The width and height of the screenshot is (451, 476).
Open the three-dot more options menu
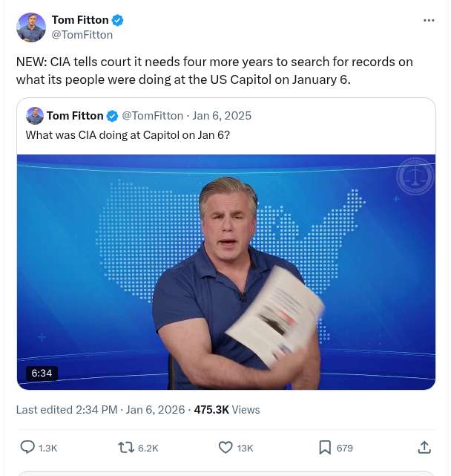[429, 20]
